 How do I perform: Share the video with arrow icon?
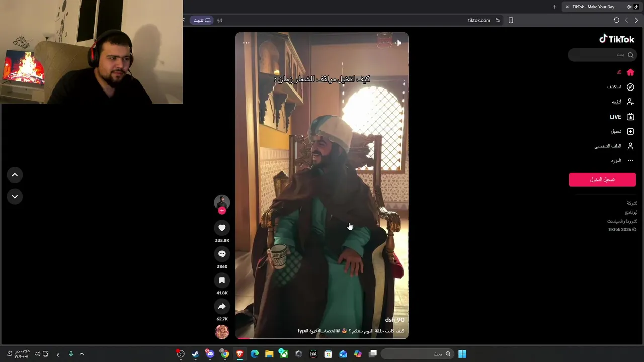[x=222, y=306]
